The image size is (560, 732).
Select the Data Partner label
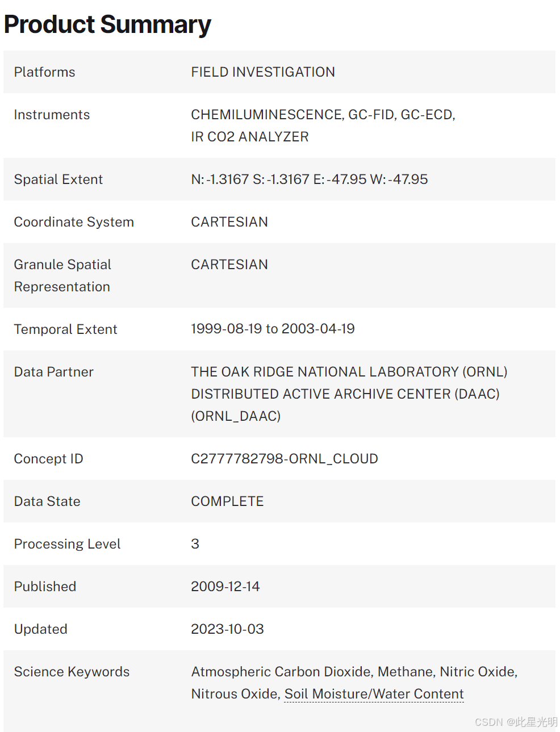tap(53, 372)
